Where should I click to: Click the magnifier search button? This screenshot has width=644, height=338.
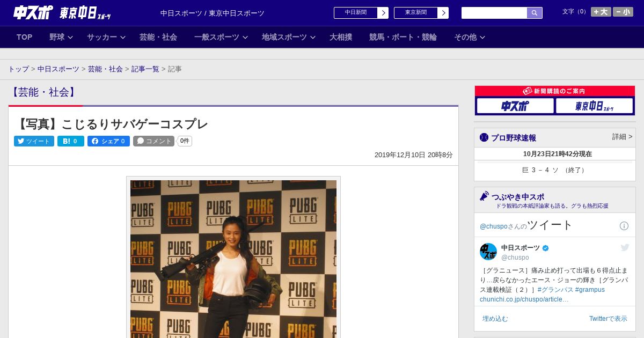coord(535,13)
